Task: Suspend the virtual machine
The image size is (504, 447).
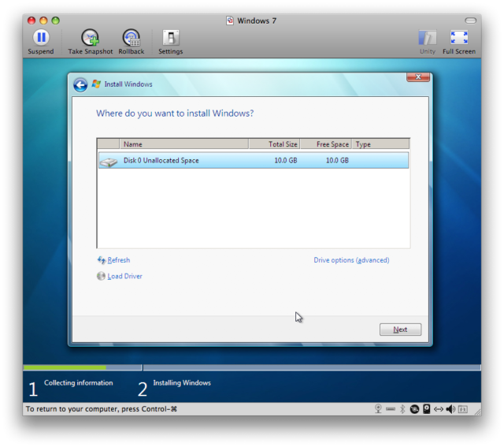Action: 41,42
